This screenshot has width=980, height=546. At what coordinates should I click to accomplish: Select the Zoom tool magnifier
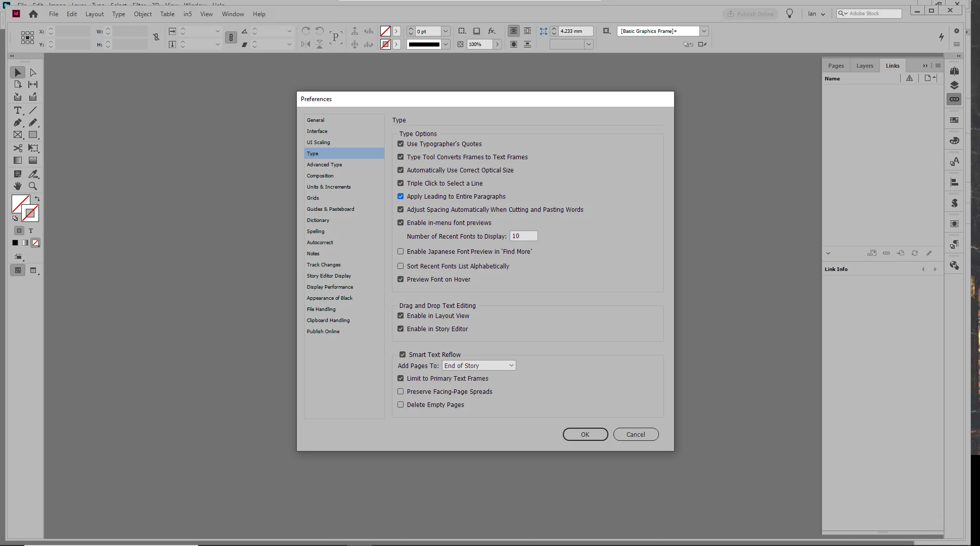[33, 186]
